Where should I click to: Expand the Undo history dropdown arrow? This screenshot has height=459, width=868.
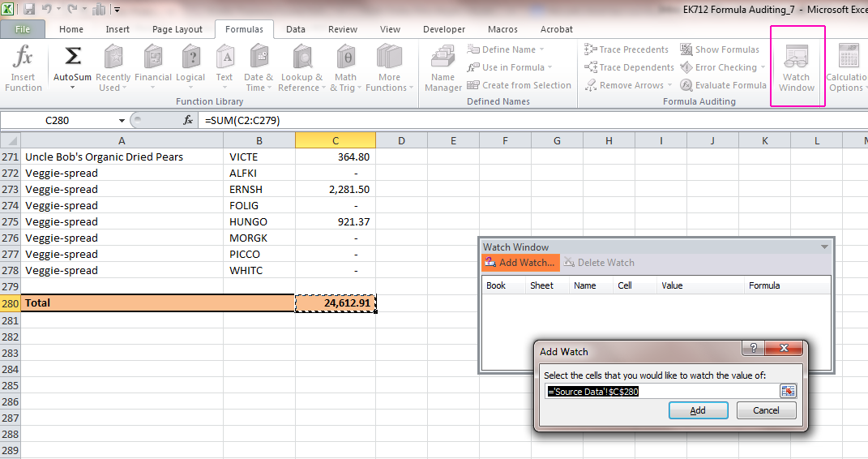click(x=58, y=9)
